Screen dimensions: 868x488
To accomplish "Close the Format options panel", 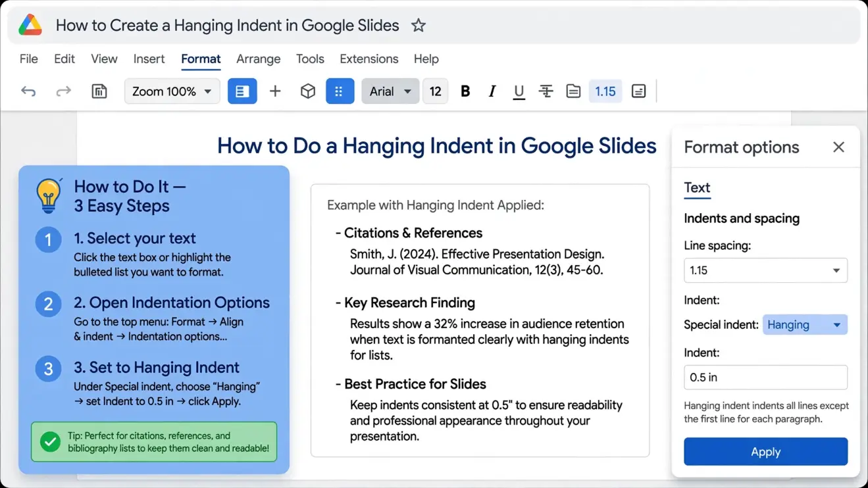I will pyautogui.click(x=838, y=147).
